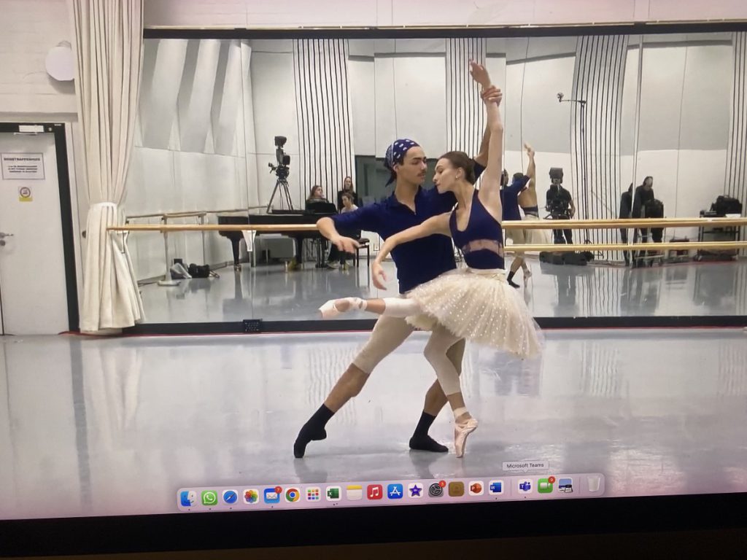The image size is (747, 560).
Task: Launch Microsoft Word
Action: (x=496, y=488)
